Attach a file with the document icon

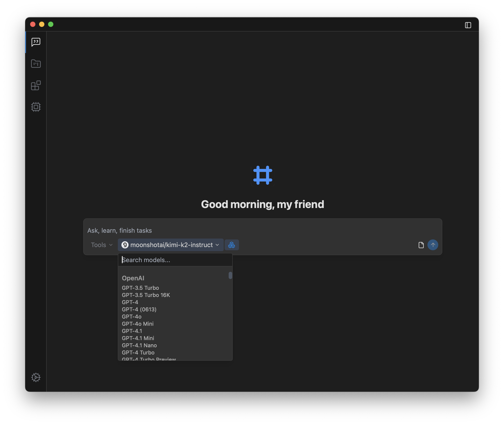pos(421,245)
